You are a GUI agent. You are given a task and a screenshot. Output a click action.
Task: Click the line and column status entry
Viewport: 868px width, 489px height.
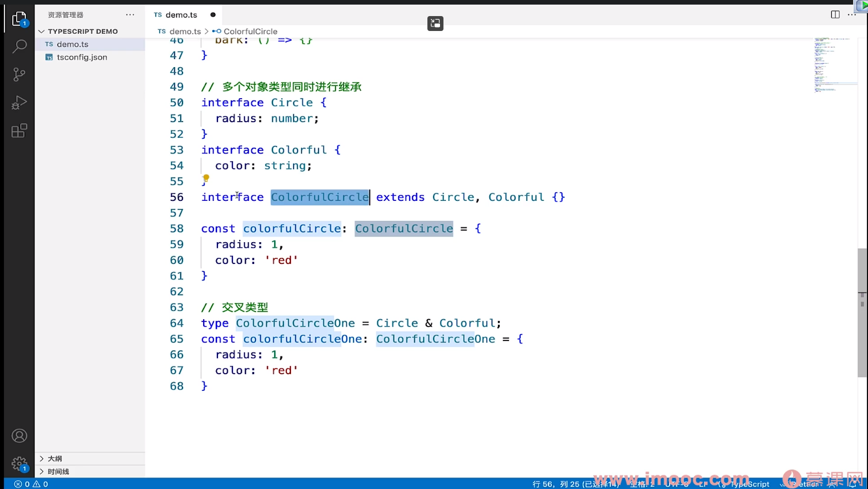(x=576, y=484)
